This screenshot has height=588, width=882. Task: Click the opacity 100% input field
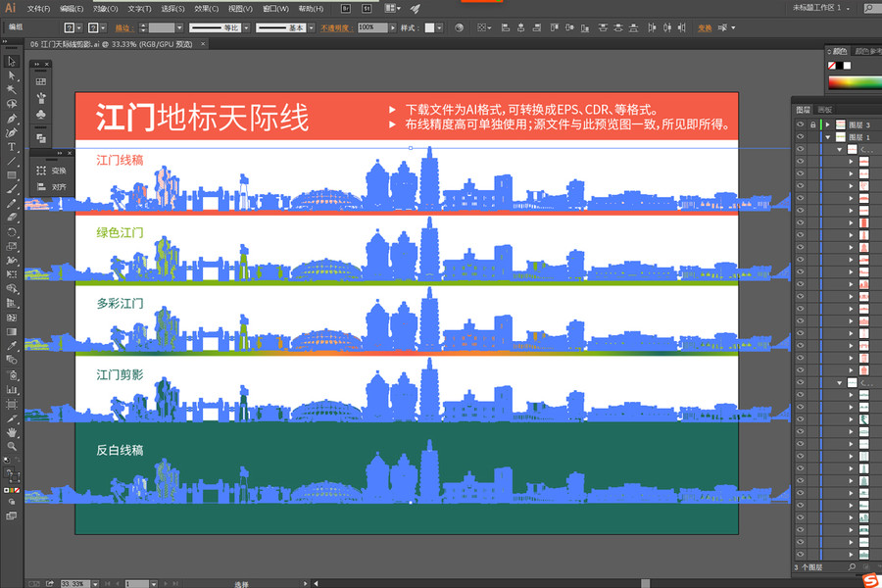[x=373, y=27]
